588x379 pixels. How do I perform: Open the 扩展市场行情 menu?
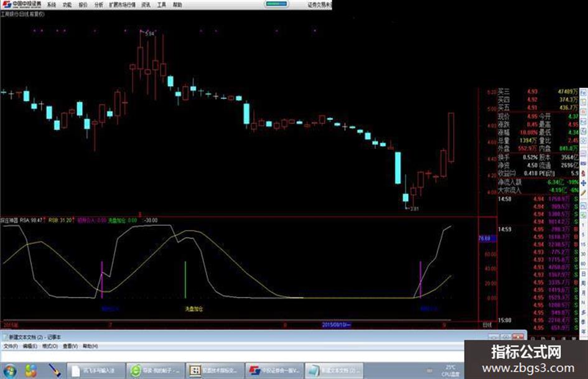[x=122, y=5]
